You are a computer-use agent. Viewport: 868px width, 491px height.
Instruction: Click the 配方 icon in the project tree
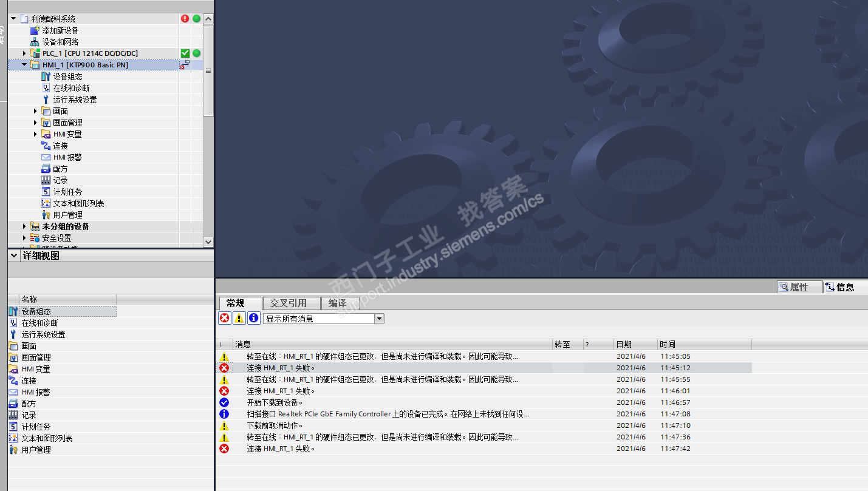(46, 169)
